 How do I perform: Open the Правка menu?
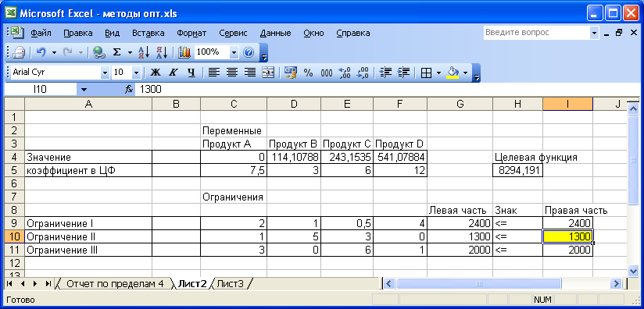[x=78, y=33]
